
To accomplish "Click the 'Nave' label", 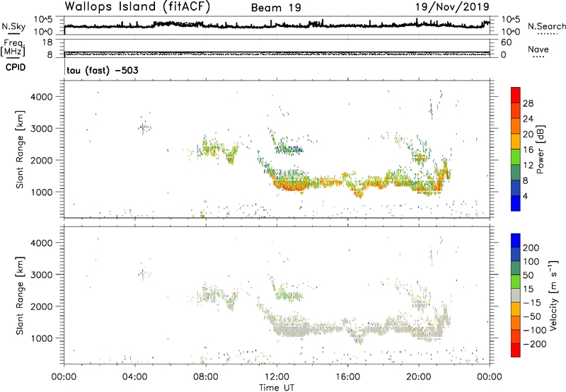I will pyautogui.click(x=538, y=50).
